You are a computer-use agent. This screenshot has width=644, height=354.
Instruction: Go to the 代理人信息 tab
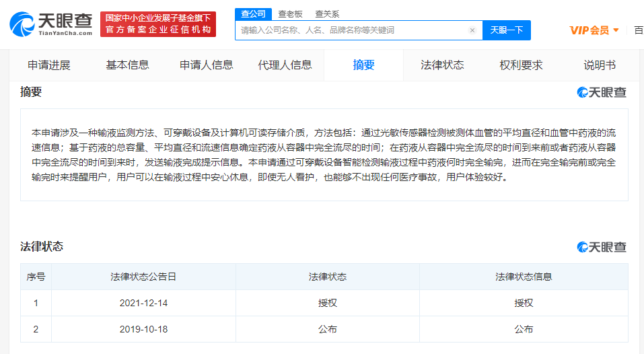tap(285, 65)
